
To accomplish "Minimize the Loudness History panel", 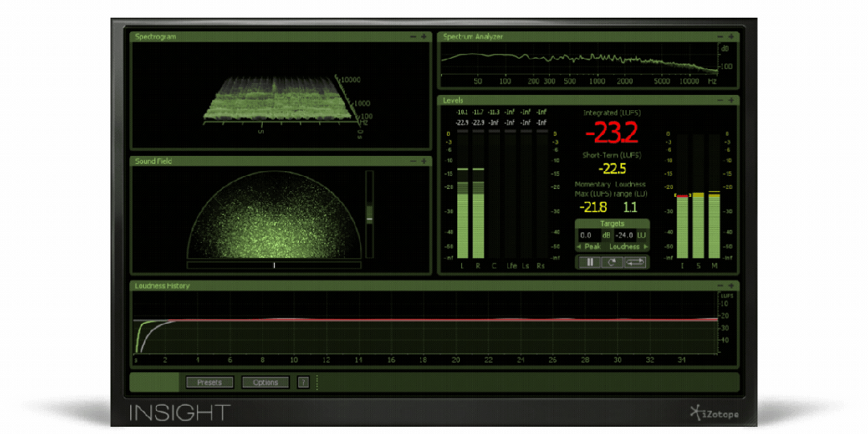I will tap(720, 285).
